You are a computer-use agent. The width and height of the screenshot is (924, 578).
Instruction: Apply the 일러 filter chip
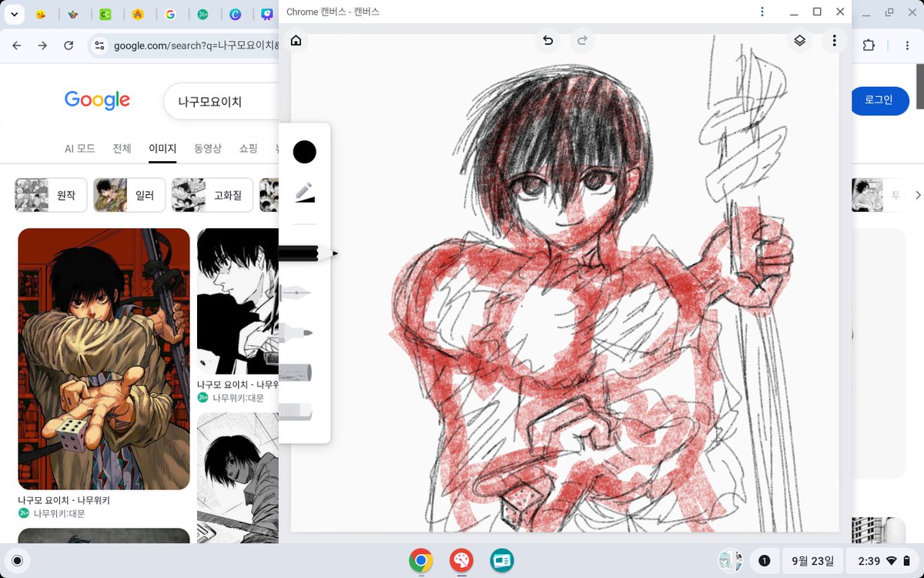129,195
